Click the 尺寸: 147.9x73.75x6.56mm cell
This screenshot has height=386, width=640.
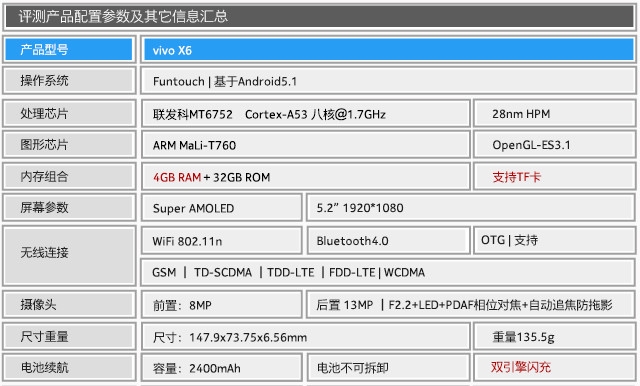pos(306,337)
